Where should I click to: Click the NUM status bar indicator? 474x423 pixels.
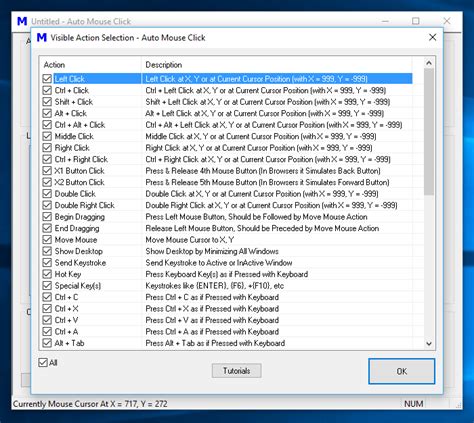(x=413, y=404)
